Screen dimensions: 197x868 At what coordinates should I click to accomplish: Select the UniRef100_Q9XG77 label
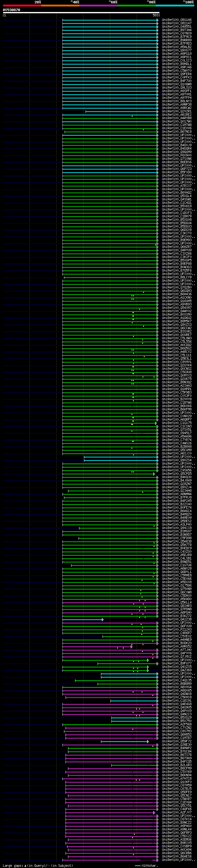pyautogui.click(x=177, y=50)
